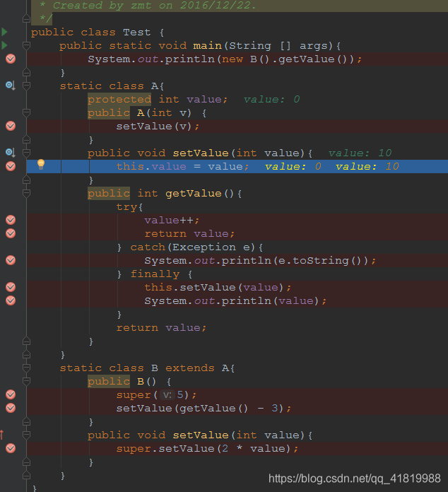Screen dimensions: 448x492
Task: Remove the breakpoint on the return value line inside try
Action: click(11, 233)
